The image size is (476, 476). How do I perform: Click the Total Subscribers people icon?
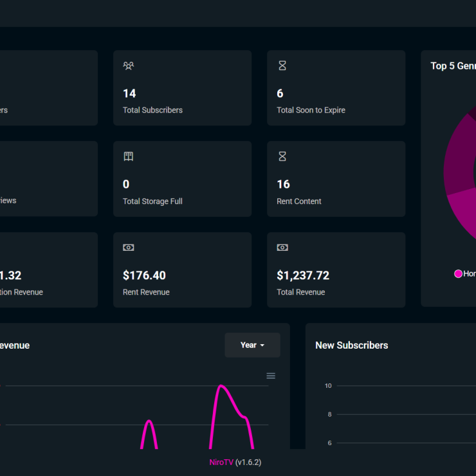point(129,66)
